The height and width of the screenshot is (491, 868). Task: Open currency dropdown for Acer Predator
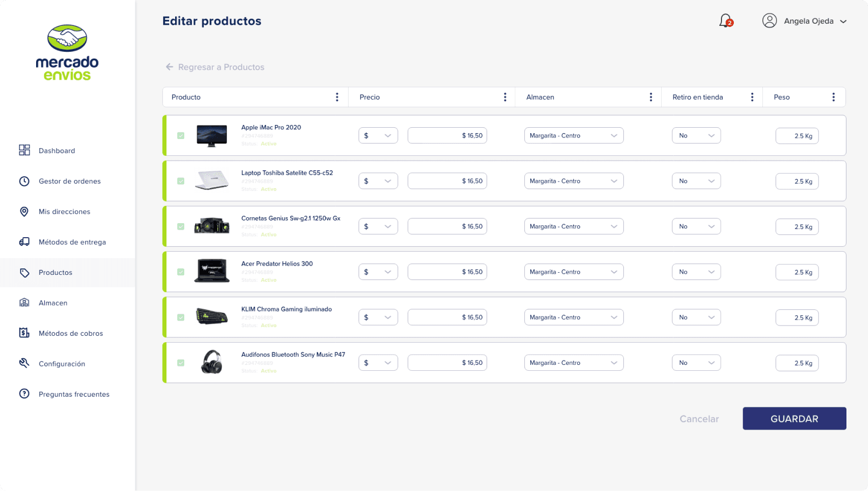(378, 272)
